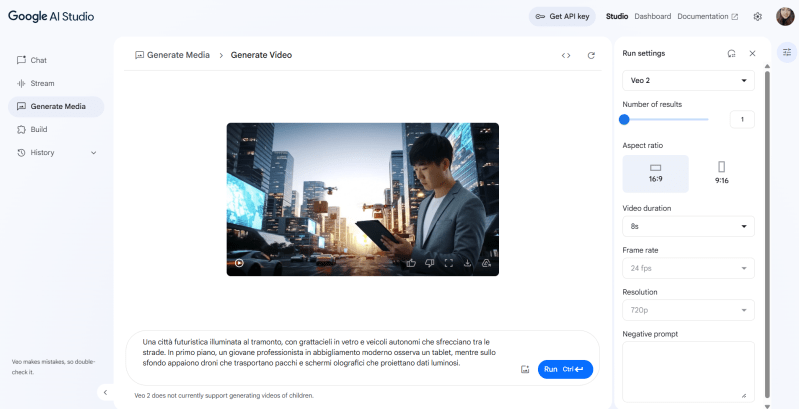Save the video to Google Drive
This screenshot has width=799, height=409.
coord(485,263)
